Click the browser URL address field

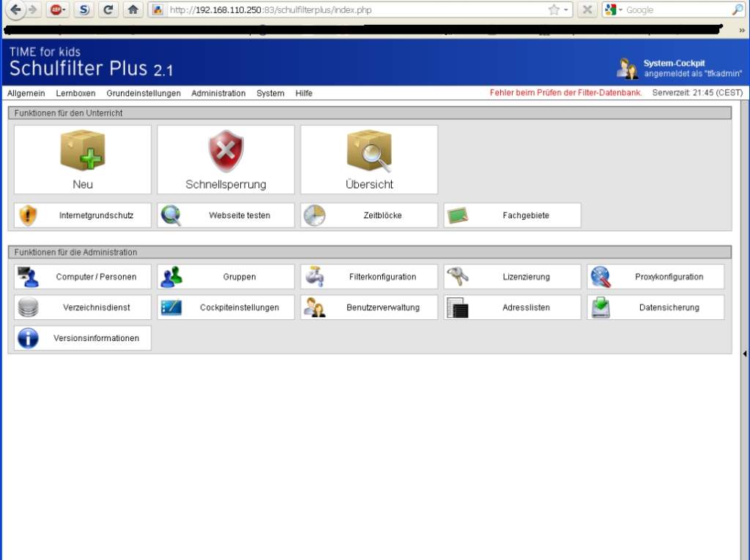point(352,10)
